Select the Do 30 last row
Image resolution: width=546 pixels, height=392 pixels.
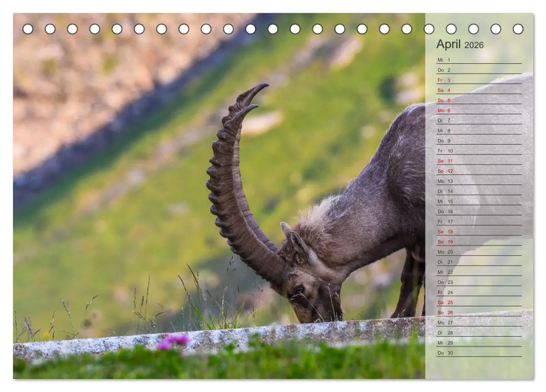coord(479,353)
